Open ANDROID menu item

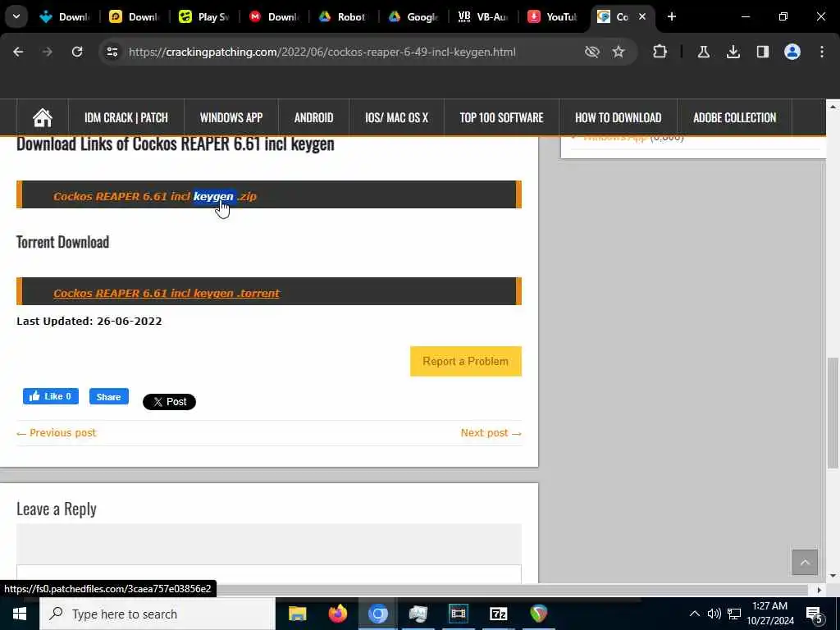click(x=313, y=117)
